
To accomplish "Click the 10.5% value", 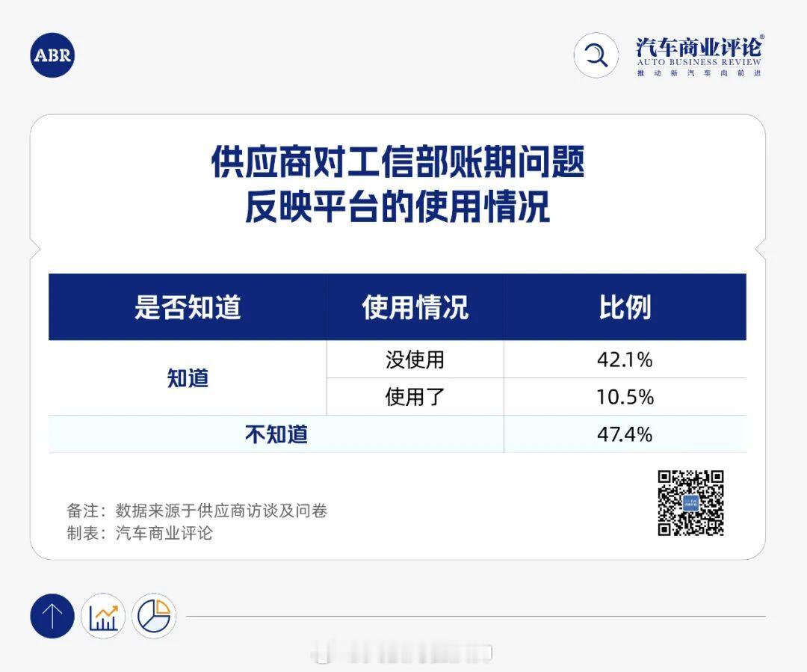I will pyautogui.click(x=625, y=397).
